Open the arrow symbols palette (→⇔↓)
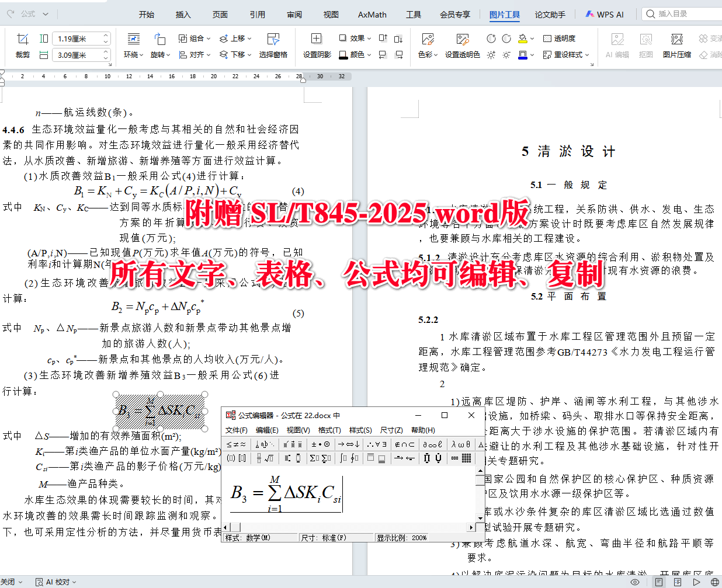 [x=348, y=444]
